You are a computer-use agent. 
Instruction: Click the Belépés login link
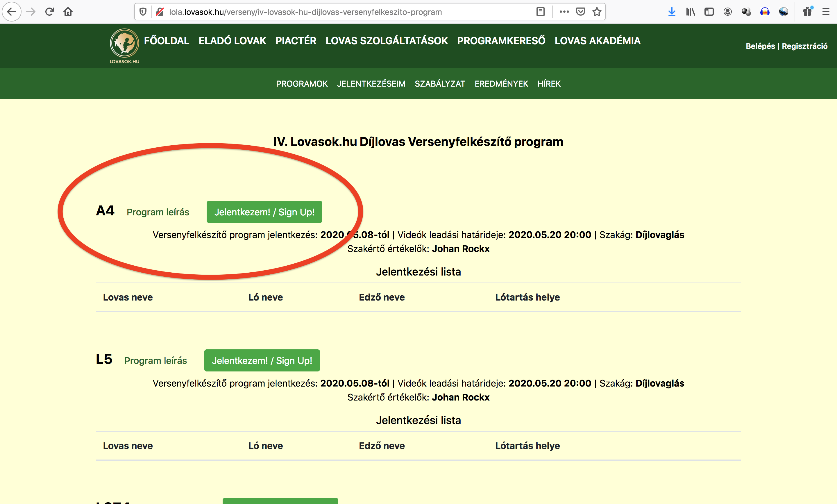click(x=760, y=46)
